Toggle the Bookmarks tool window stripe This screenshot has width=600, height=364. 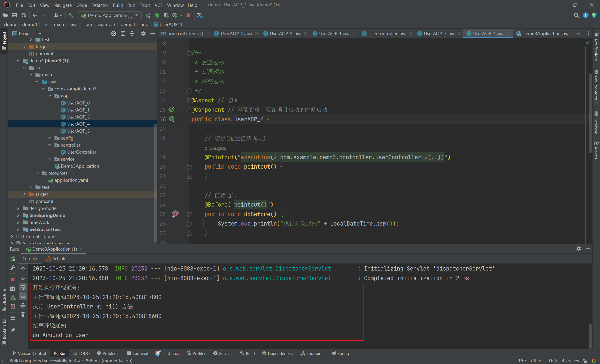pos(4,332)
